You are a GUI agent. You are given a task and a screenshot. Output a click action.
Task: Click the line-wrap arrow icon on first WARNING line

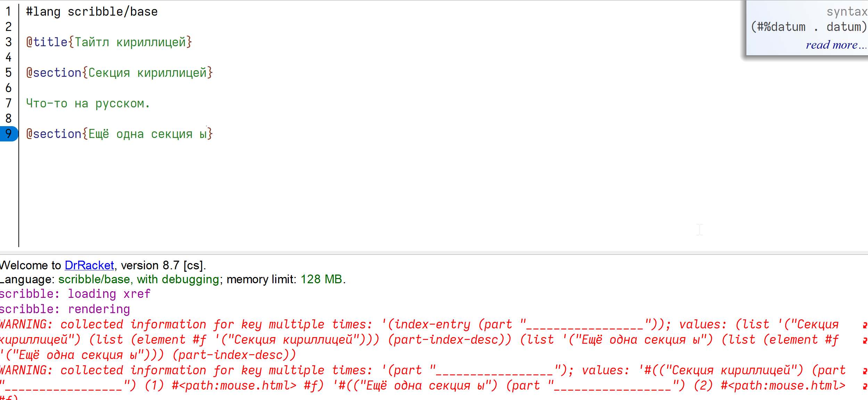pos(865,325)
